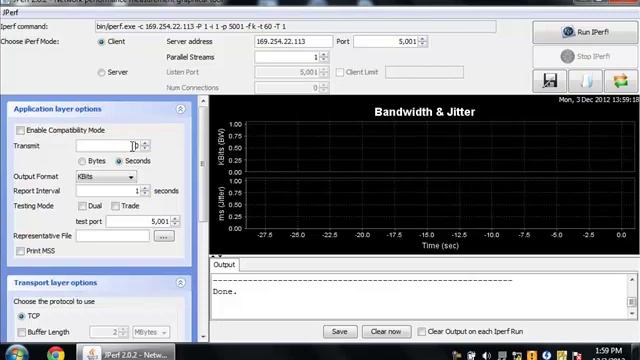The width and height of the screenshot is (640, 360).
Task: Click the Iperf command text field
Action: point(296,27)
